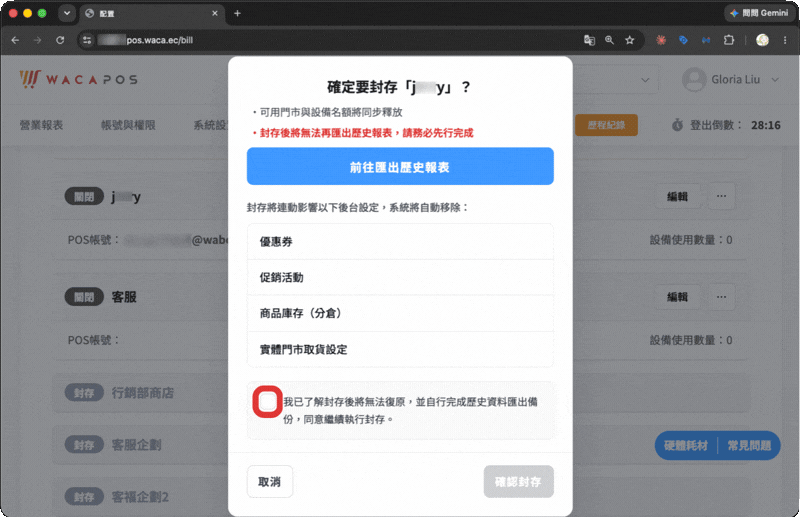The width and height of the screenshot is (800, 517).
Task: Click 確認封存 button
Action: pyautogui.click(x=518, y=481)
